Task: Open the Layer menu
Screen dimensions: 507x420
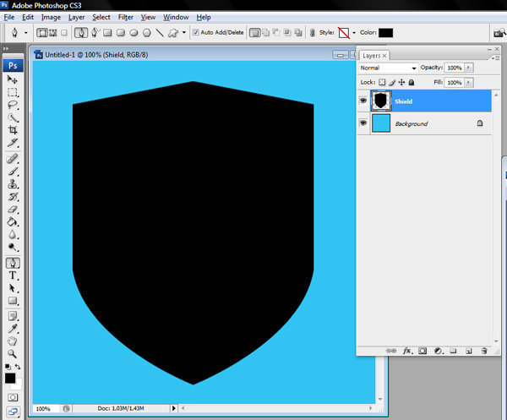Action: (76, 17)
